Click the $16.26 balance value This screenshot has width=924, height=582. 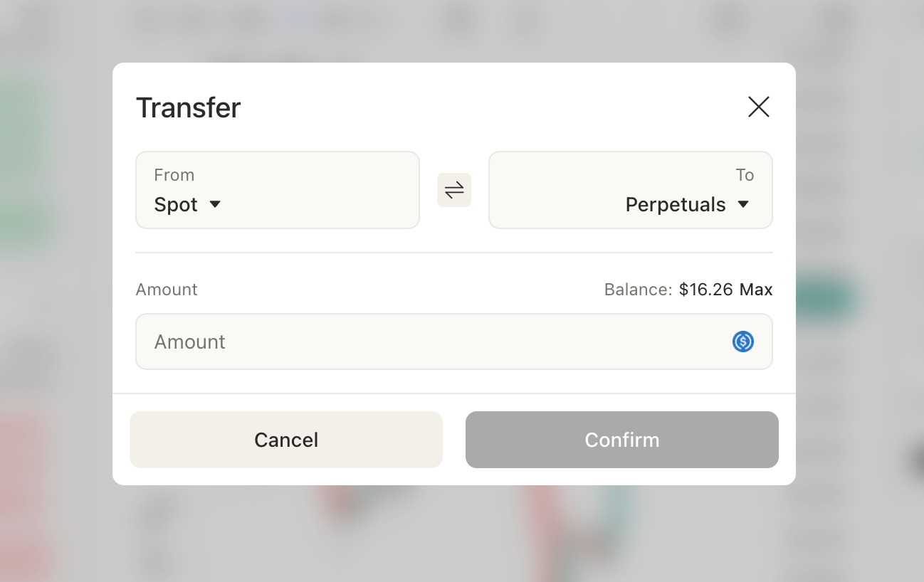tap(706, 290)
